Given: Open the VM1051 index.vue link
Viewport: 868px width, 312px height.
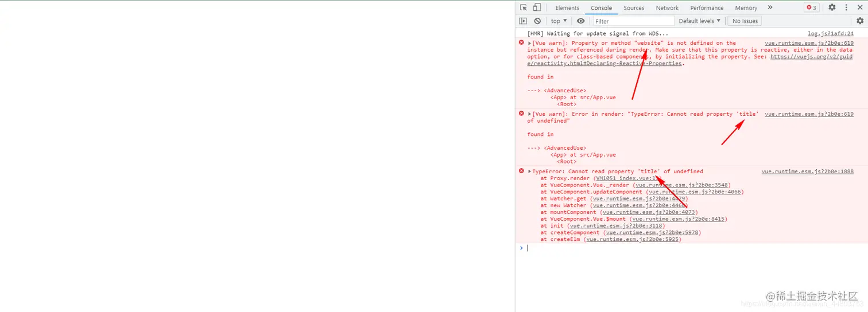Looking at the screenshot, I should [x=628, y=178].
